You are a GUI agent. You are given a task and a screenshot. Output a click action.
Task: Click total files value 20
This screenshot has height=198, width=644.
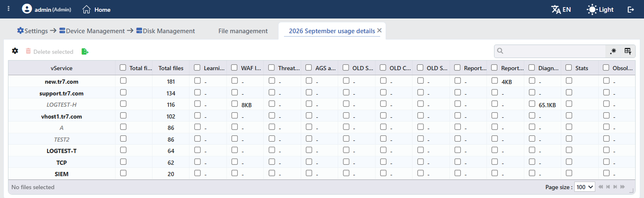(171, 174)
